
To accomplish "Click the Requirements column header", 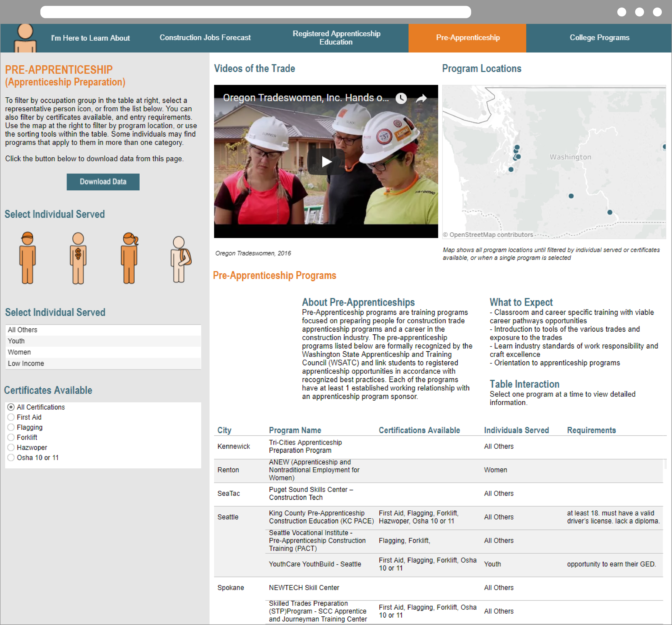I will 591,430.
